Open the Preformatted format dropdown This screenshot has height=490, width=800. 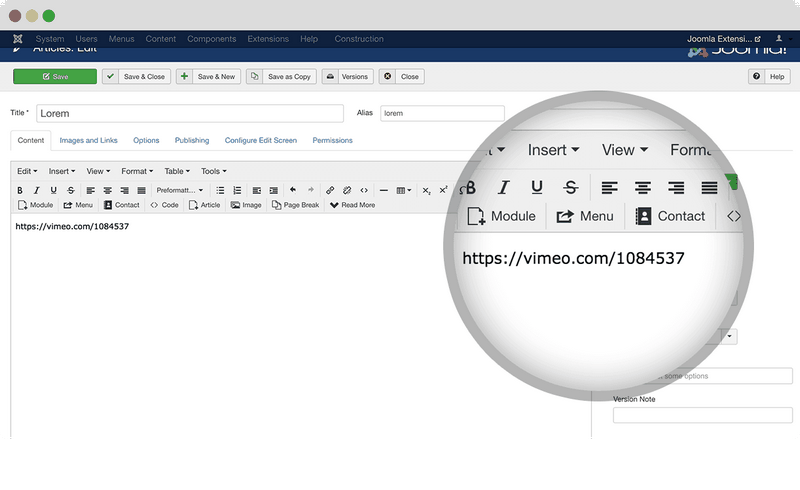(x=180, y=190)
